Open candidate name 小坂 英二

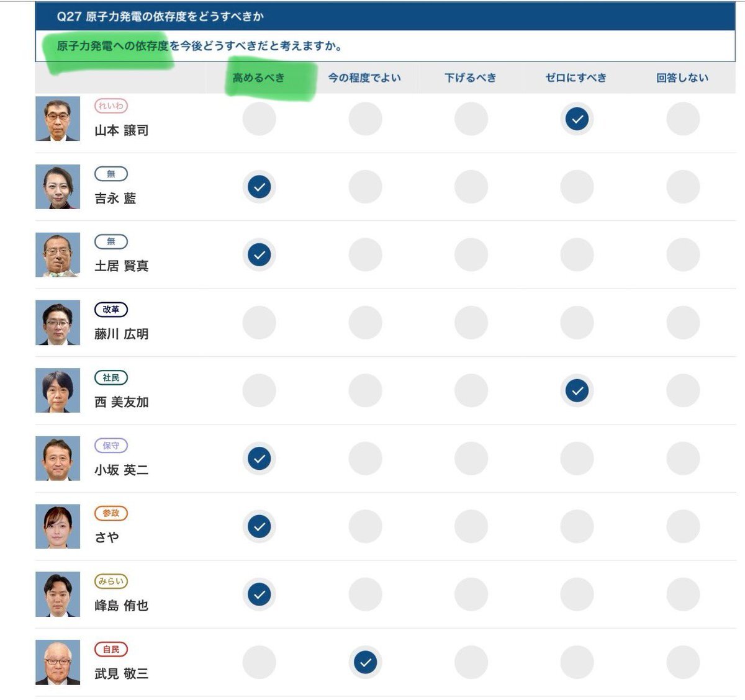tap(121, 470)
